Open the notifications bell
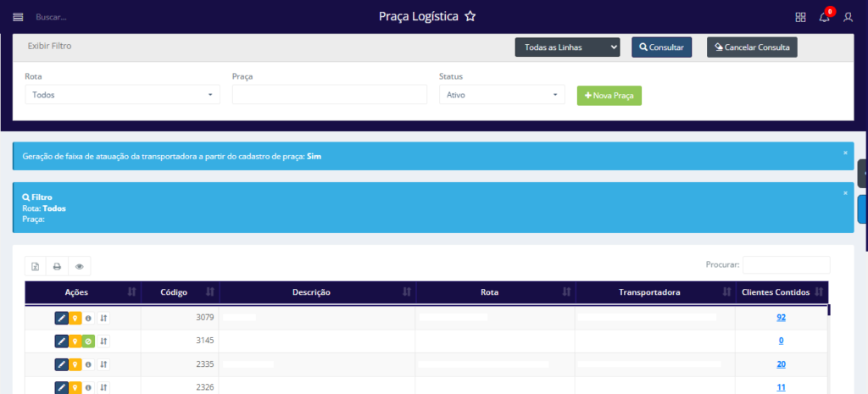 (824, 17)
